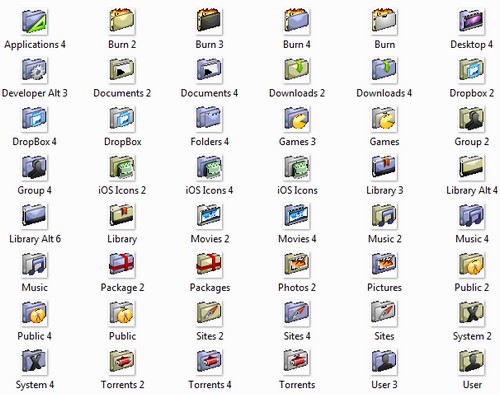500x394 pixels.
Task: Select the Movies 4 folder icon
Action: [x=297, y=216]
